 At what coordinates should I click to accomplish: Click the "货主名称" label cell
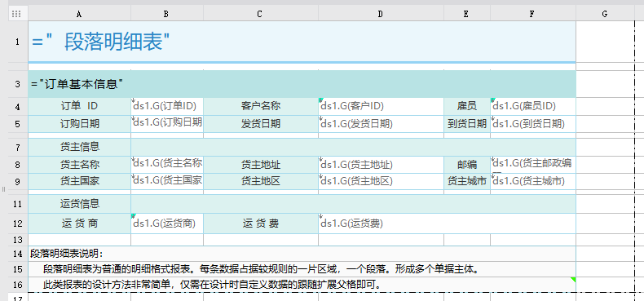[79, 165]
